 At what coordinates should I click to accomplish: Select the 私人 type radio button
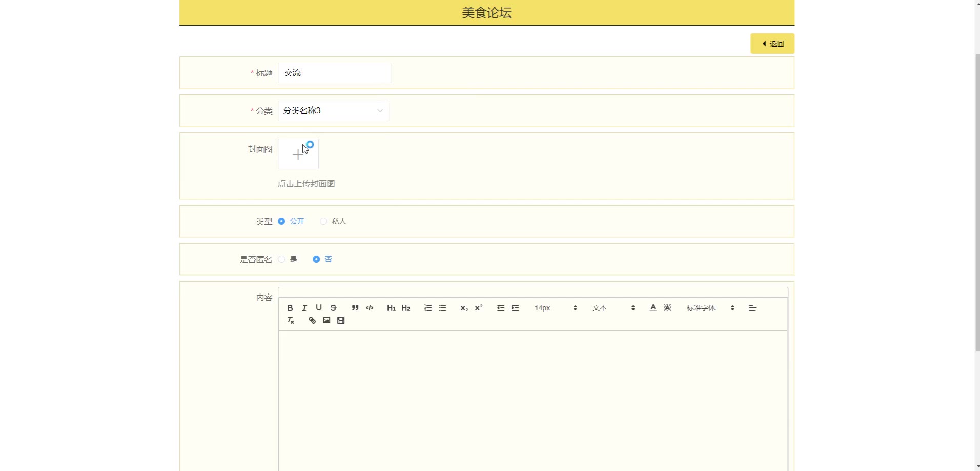(x=323, y=221)
